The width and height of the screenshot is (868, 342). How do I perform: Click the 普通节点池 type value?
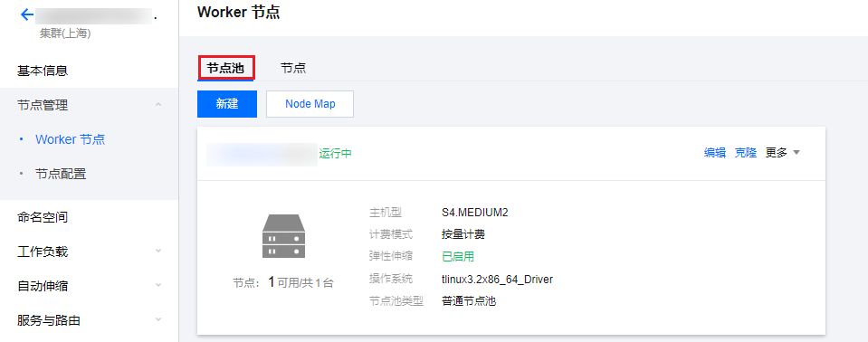(469, 301)
